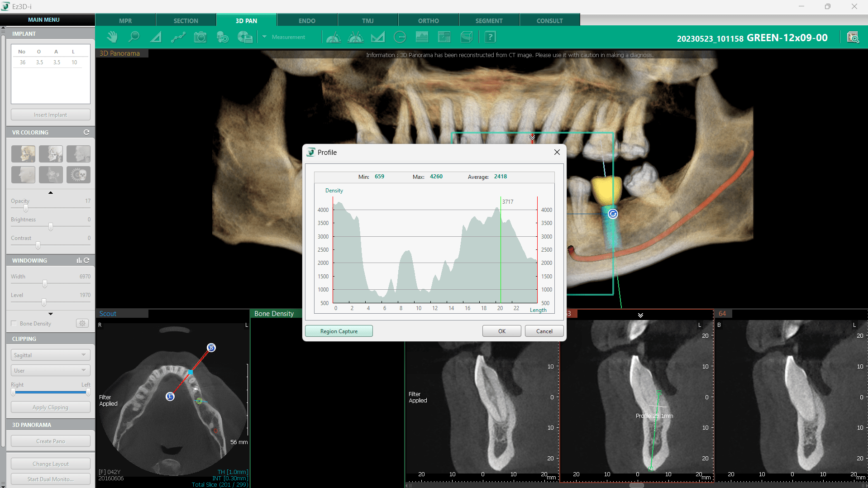Adjust the Brightness slider handle
Image resolution: width=868 pixels, height=488 pixels.
(x=51, y=227)
